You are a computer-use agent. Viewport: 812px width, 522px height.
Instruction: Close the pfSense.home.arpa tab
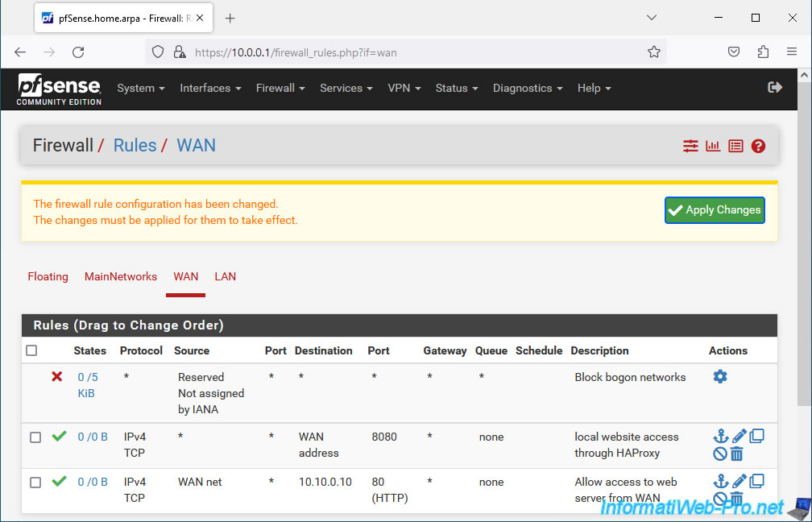pos(200,18)
